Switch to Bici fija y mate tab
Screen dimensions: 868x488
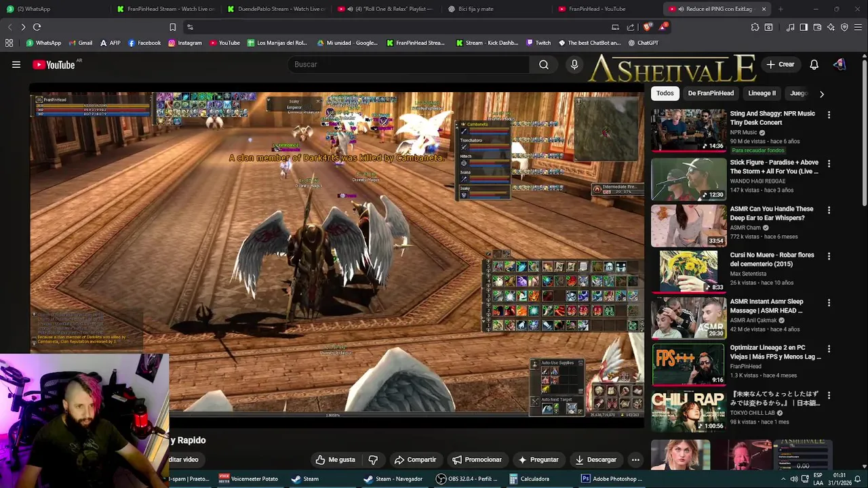[x=498, y=9]
